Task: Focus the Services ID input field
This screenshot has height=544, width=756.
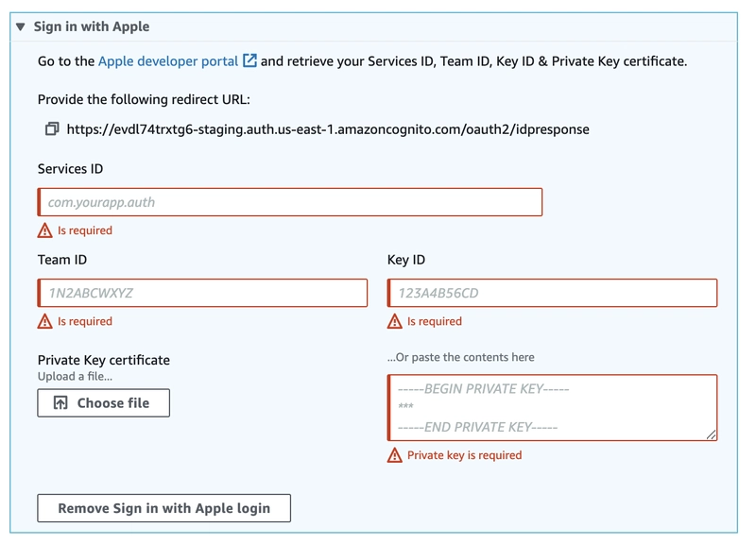Action: tap(290, 202)
